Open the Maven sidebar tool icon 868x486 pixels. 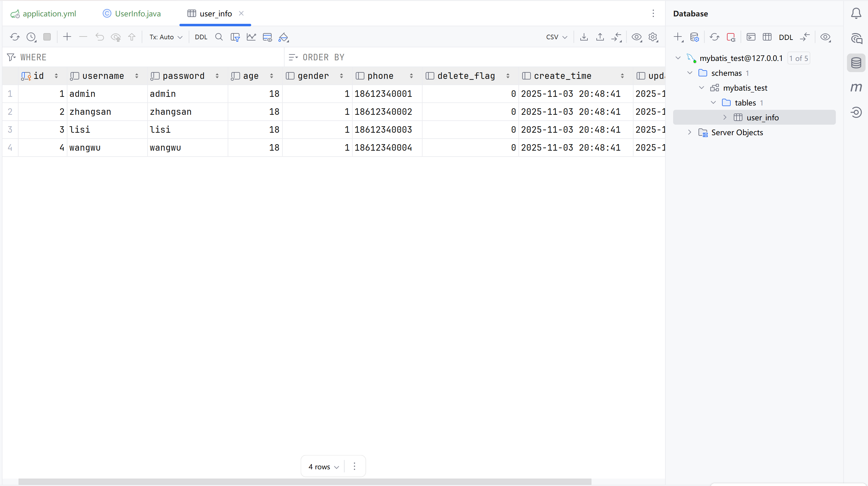point(856,88)
